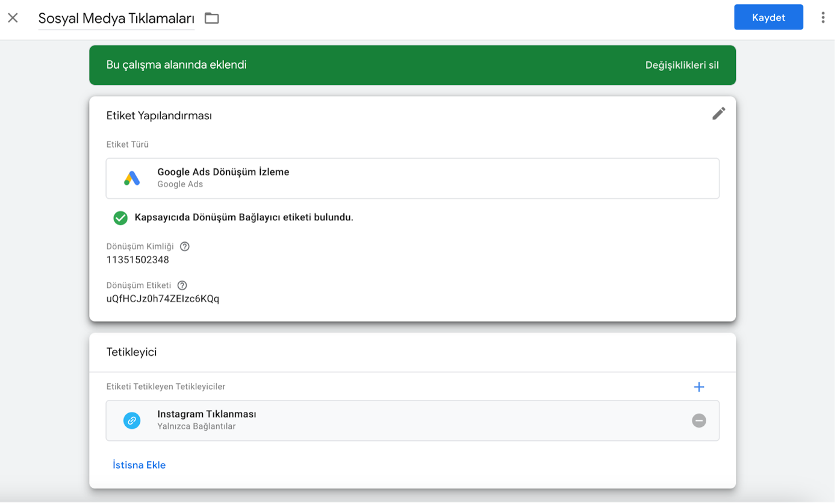The width and height of the screenshot is (837, 504).
Task: Click the İstisna Ekle link
Action: click(139, 465)
